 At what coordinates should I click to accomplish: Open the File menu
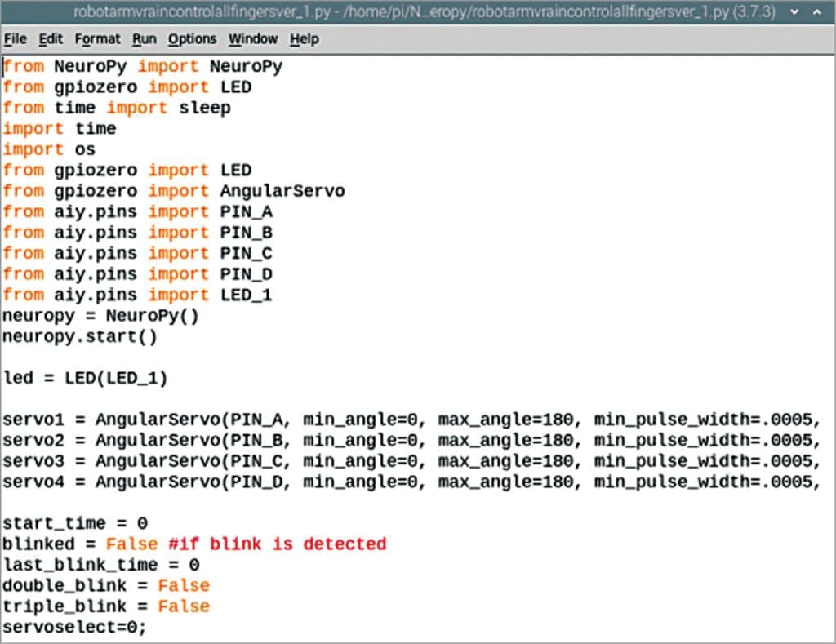(15, 39)
